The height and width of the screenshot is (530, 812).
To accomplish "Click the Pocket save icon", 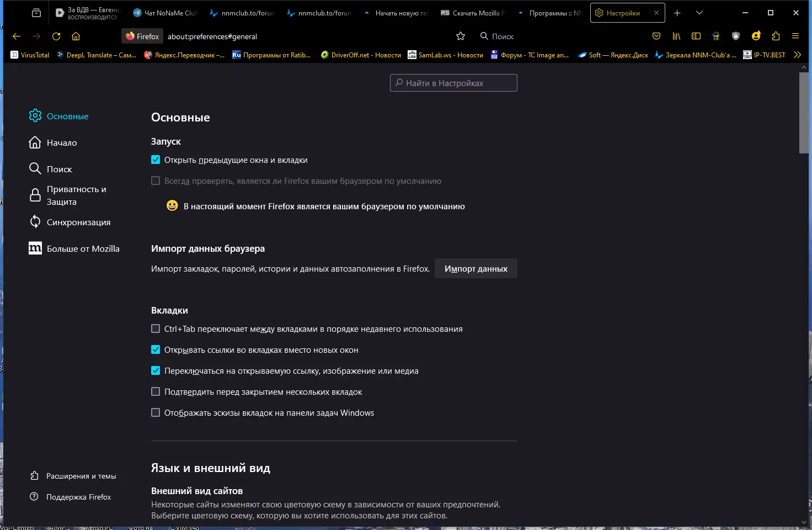I will [656, 36].
